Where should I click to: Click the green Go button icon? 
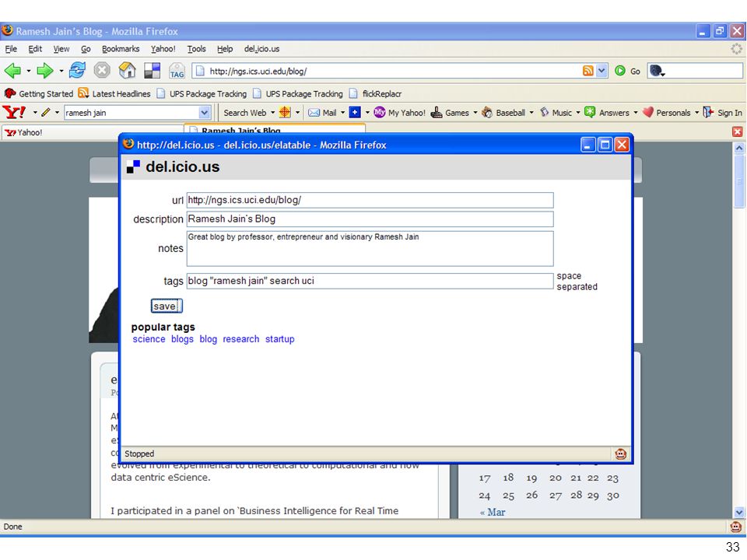pyautogui.click(x=620, y=71)
